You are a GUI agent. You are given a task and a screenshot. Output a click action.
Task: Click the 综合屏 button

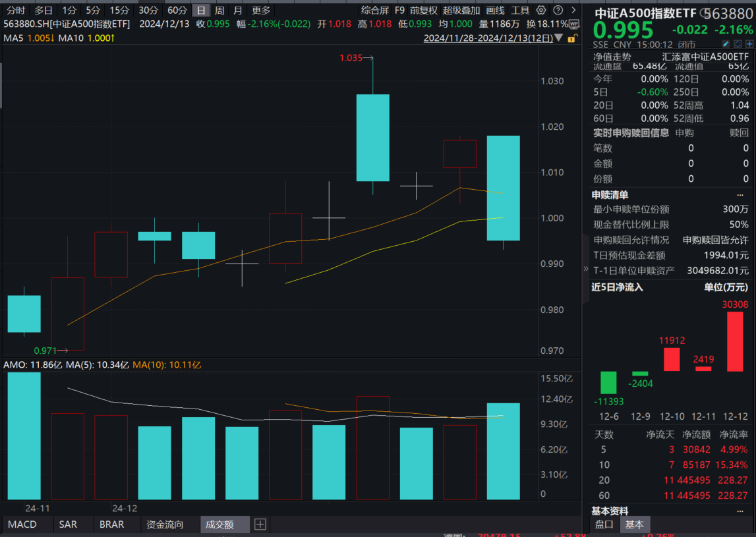[374, 10]
